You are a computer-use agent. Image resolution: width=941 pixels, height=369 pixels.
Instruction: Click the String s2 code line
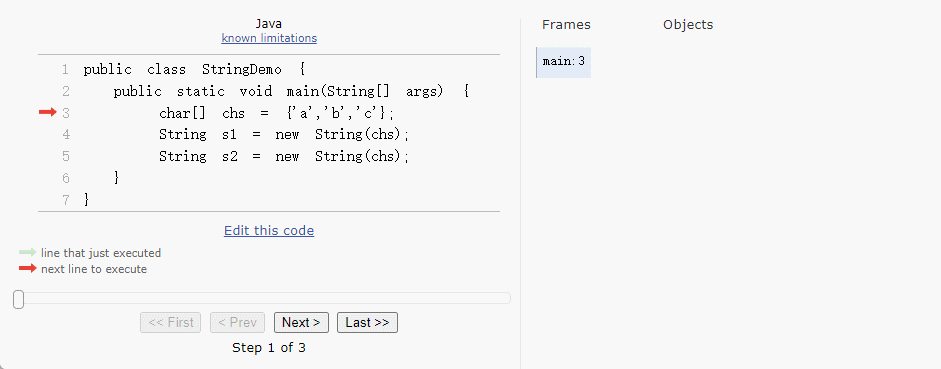[x=284, y=157]
